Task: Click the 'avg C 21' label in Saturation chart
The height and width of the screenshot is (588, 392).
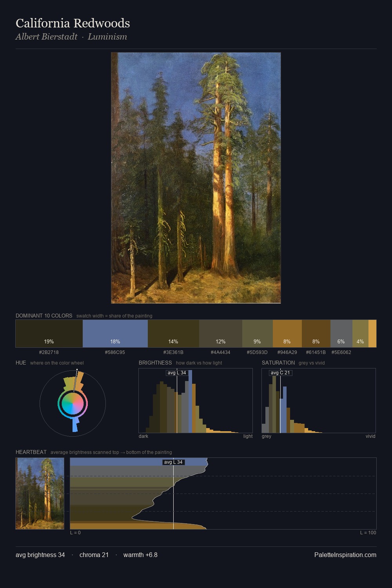Action: click(x=280, y=373)
